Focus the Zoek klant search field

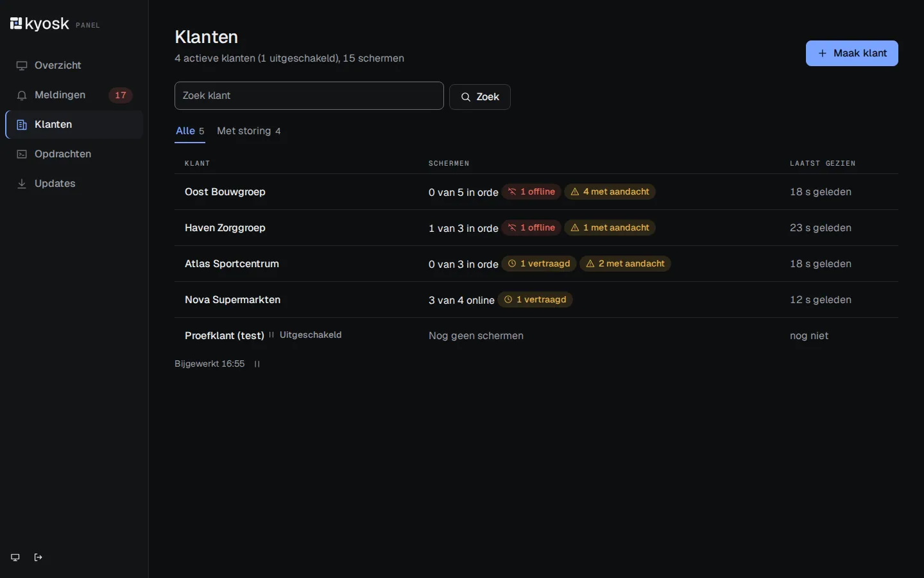309,96
